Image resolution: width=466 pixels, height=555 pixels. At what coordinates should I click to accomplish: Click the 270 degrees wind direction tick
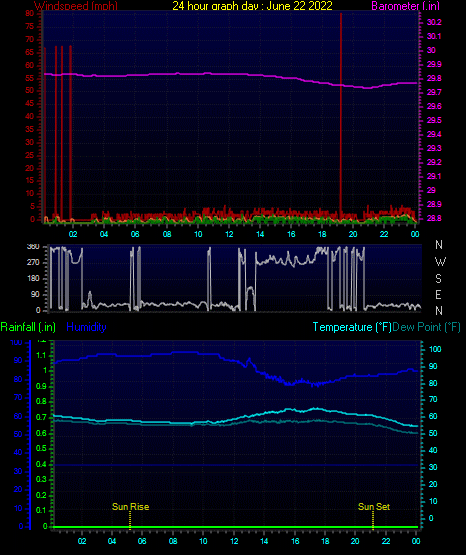(x=34, y=262)
